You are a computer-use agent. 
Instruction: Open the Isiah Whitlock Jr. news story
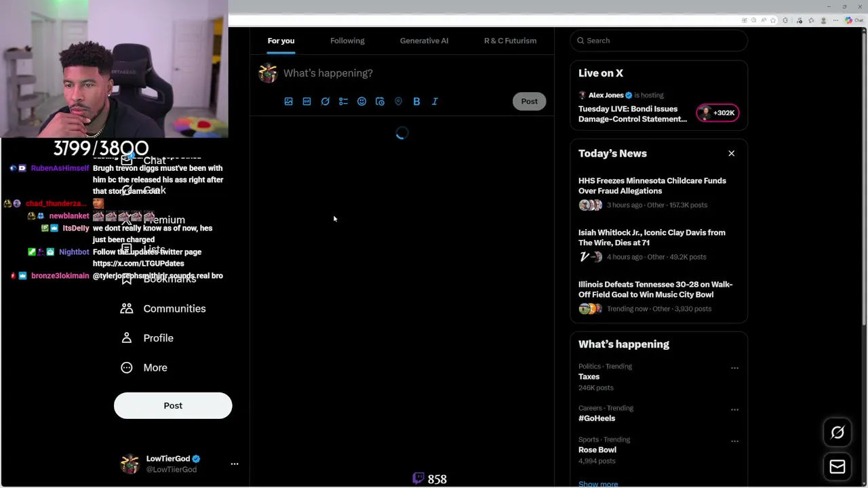pyautogui.click(x=652, y=237)
